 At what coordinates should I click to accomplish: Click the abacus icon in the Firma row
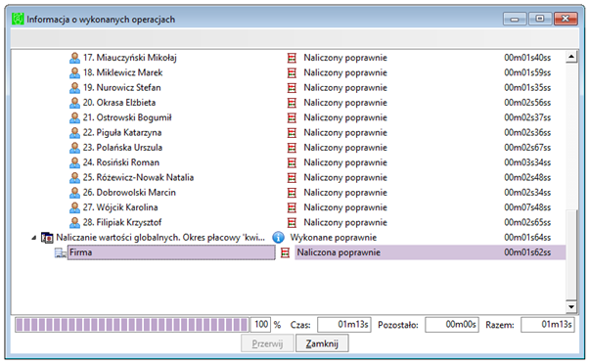point(285,252)
